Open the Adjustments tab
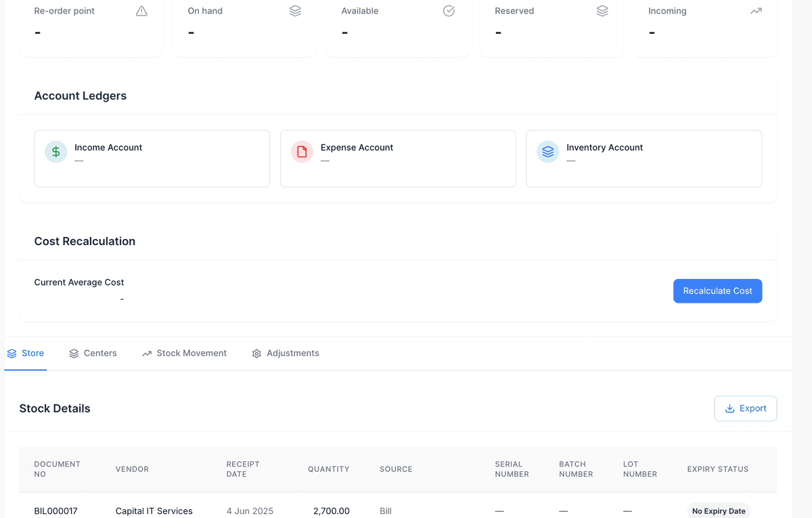Image resolution: width=812 pixels, height=518 pixels. coord(286,353)
